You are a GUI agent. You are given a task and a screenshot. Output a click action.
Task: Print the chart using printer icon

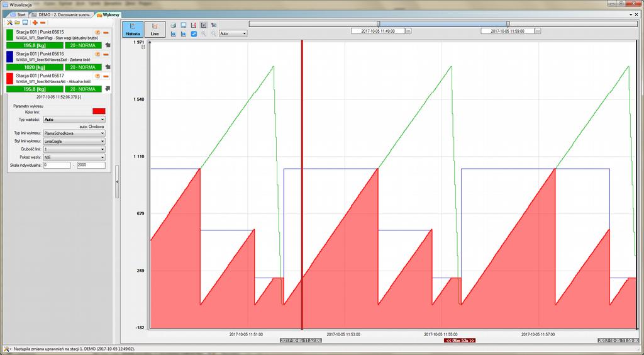point(174,25)
